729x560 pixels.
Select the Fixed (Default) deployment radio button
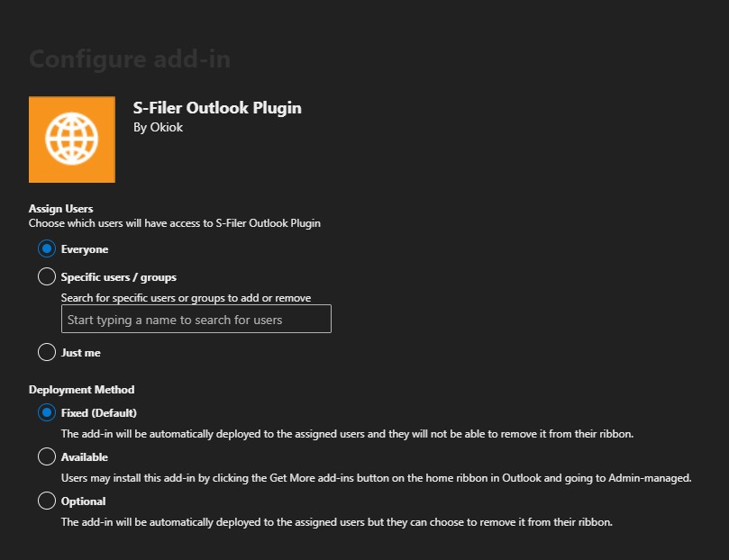(47, 412)
